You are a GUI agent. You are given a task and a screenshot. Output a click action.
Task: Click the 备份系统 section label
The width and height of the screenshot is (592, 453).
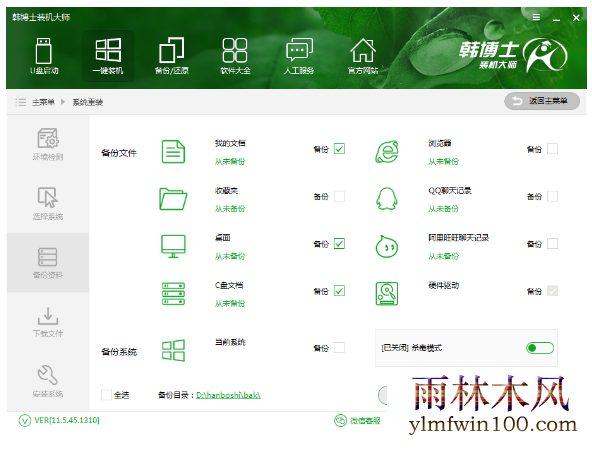[x=119, y=352]
